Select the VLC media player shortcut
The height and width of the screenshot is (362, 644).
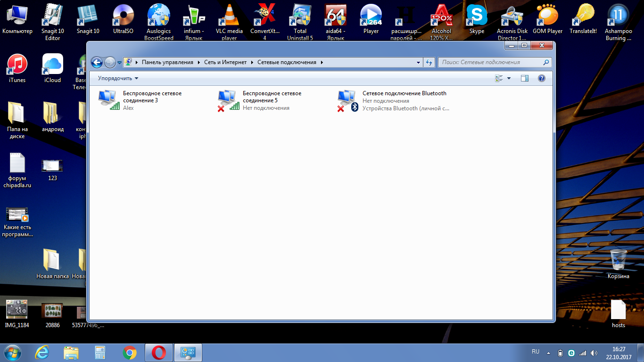pyautogui.click(x=230, y=22)
